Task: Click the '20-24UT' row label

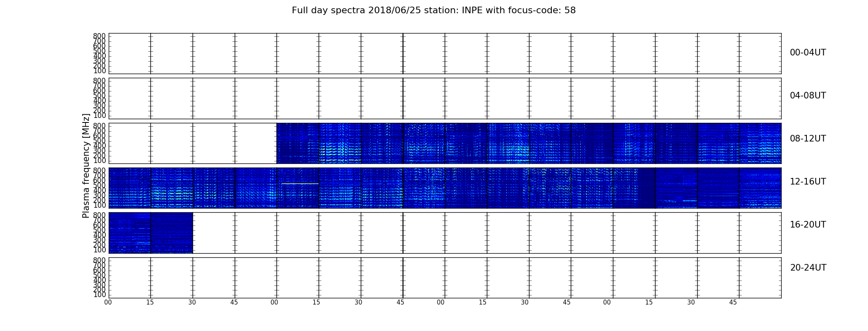Action: pos(808,268)
